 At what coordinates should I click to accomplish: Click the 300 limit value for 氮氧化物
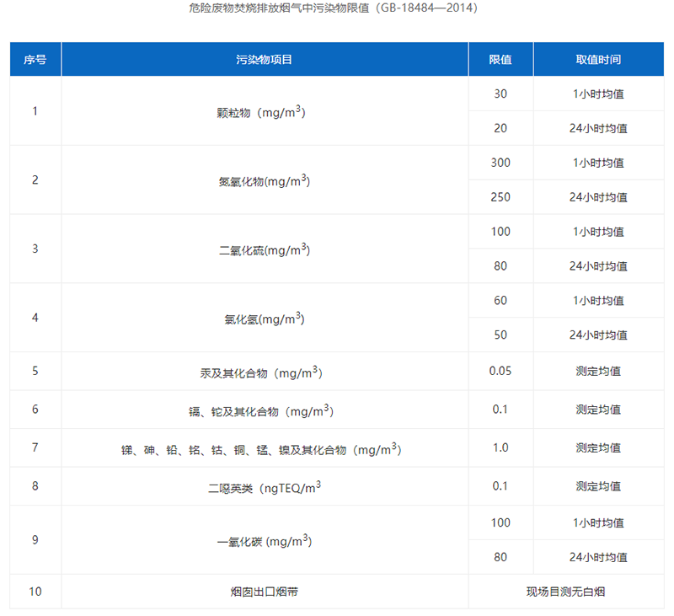coord(500,163)
